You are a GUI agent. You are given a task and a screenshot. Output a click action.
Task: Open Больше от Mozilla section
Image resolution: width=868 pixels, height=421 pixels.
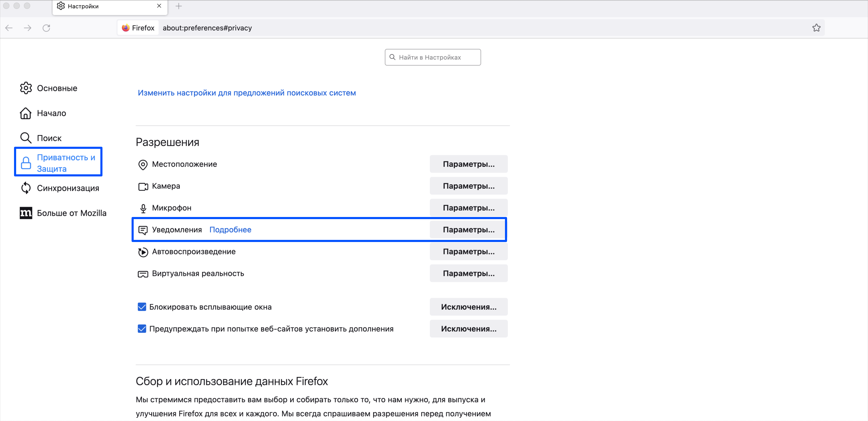[63, 213]
